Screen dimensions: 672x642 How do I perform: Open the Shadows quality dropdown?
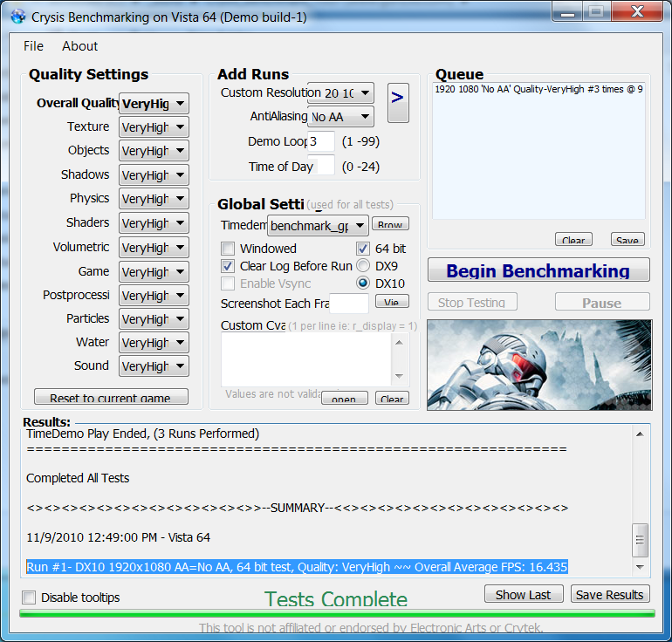tap(154, 175)
